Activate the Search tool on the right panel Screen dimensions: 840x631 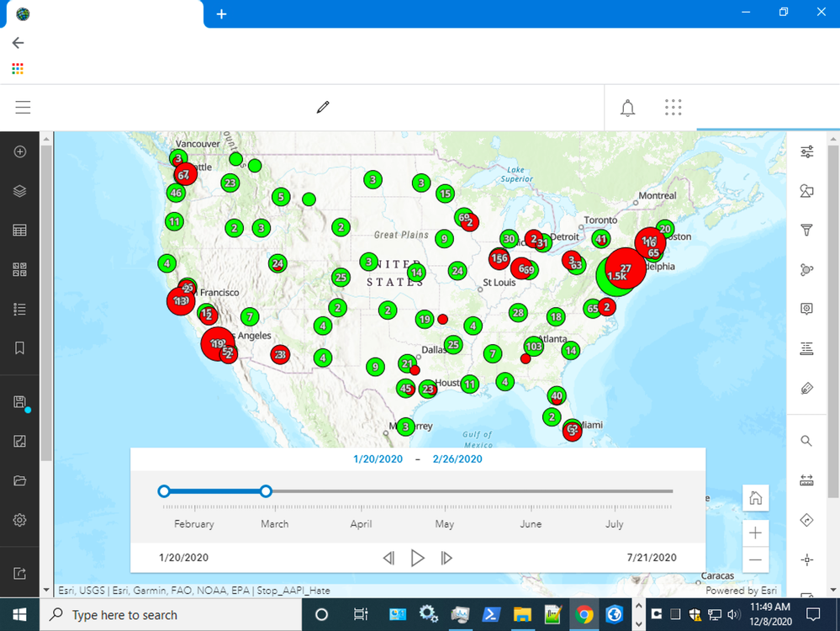(806, 441)
